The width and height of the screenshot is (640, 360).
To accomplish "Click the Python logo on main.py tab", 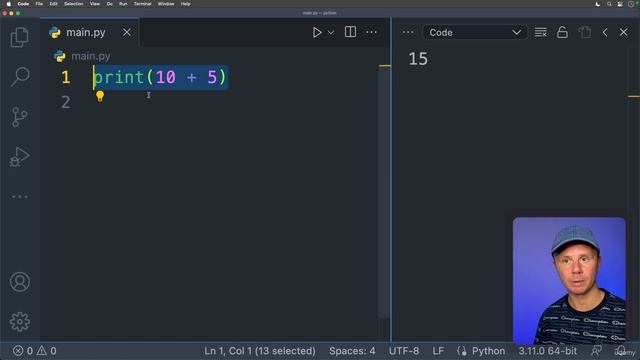I will tap(55, 32).
